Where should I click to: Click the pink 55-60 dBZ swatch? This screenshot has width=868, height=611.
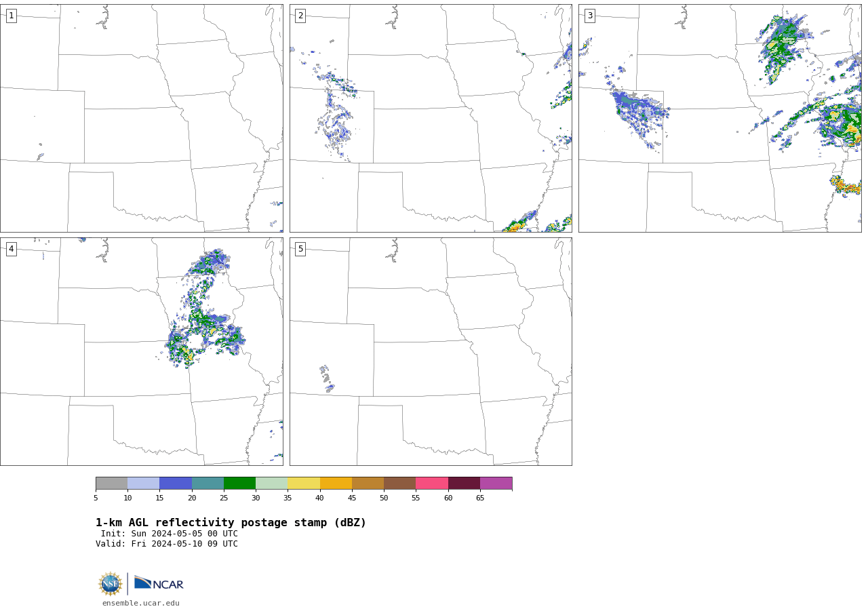[x=432, y=483]
